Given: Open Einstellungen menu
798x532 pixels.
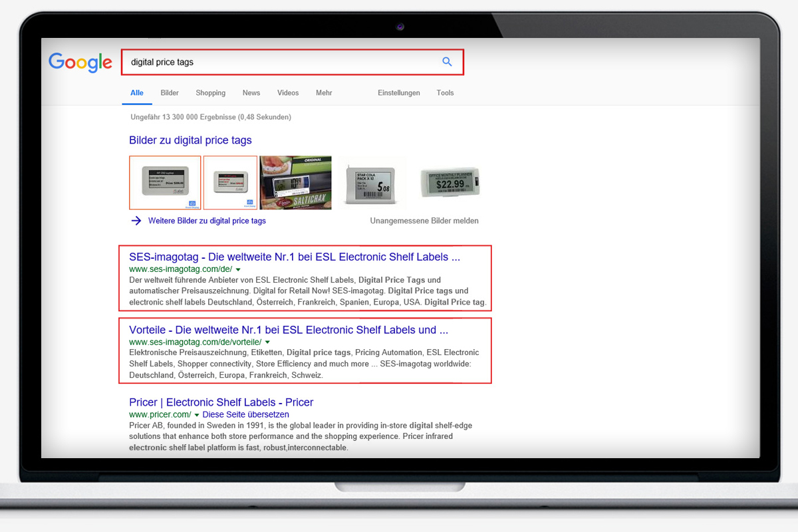Looking at the screenshot, I should click(x=399, y=93).
